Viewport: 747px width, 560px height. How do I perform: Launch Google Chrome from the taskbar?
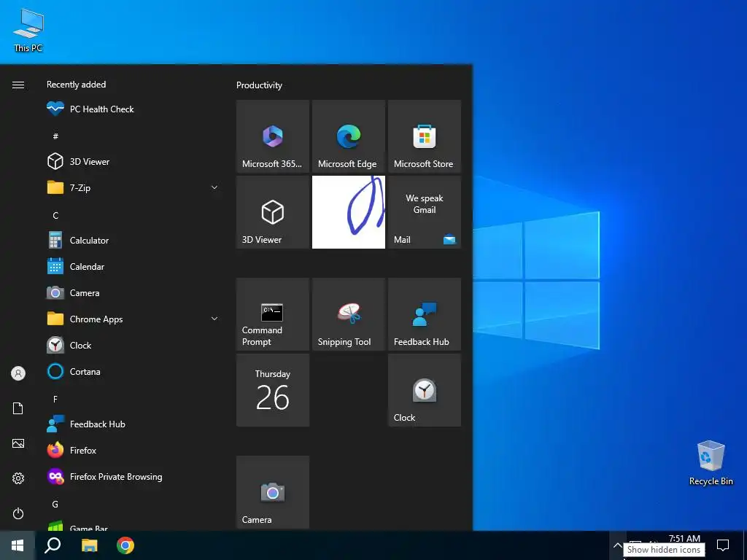pos(125,545)
